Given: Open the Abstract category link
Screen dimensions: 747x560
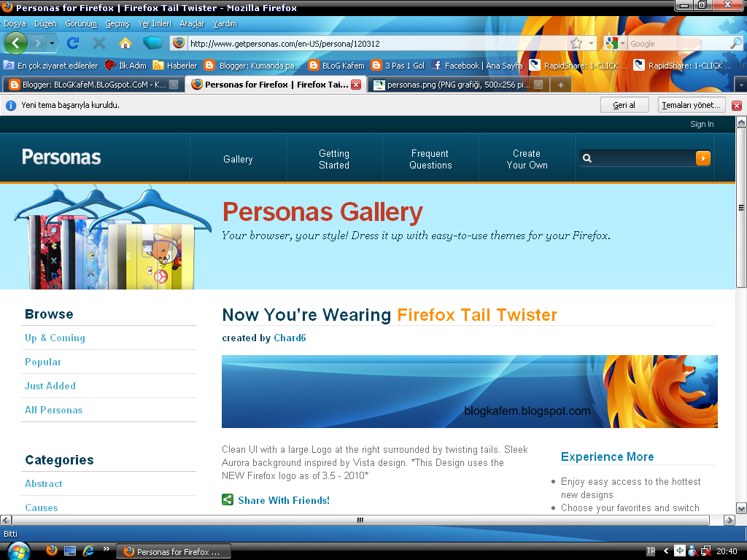Looking at the screenshot, I should (x=43, y=483).
